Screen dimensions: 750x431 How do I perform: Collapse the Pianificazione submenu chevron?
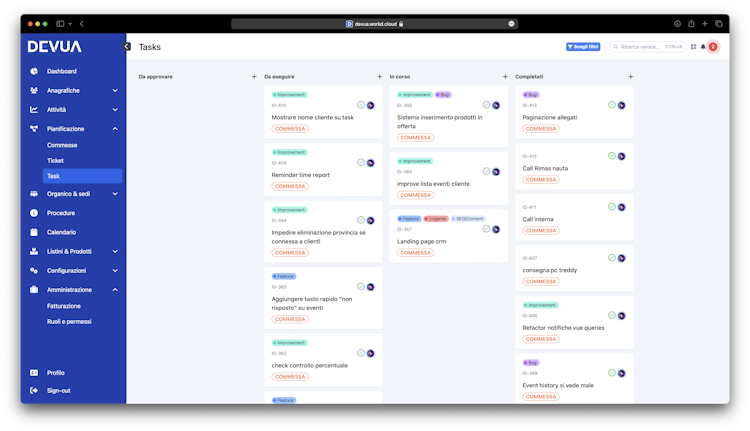[x=115, y=129]
